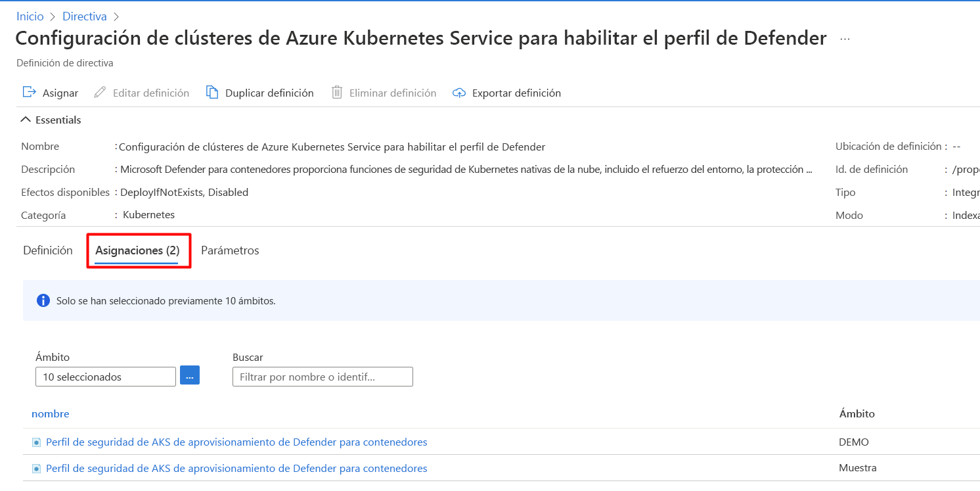Focus the Buscar filter input field
The height and width of the screenshot is (491, 980).
(x=323, y=377)
